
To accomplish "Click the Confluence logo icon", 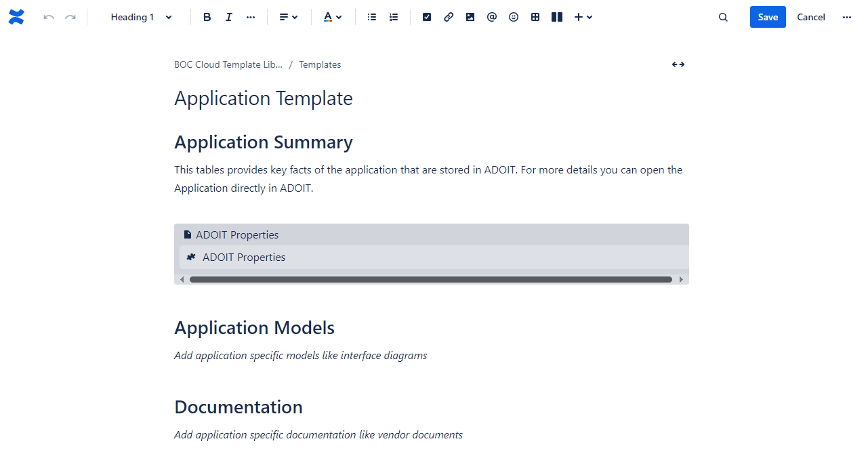I will click(x=16, y=17).
